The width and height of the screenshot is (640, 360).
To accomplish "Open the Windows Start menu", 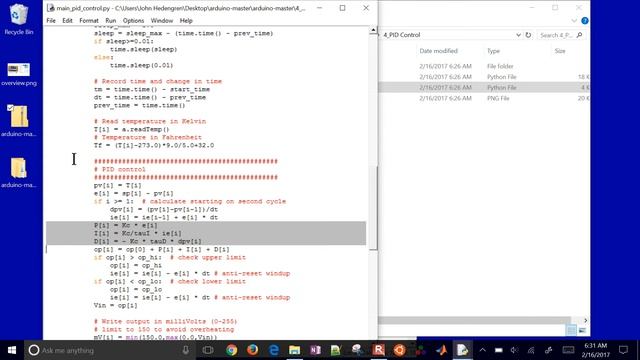I will 12,350.
